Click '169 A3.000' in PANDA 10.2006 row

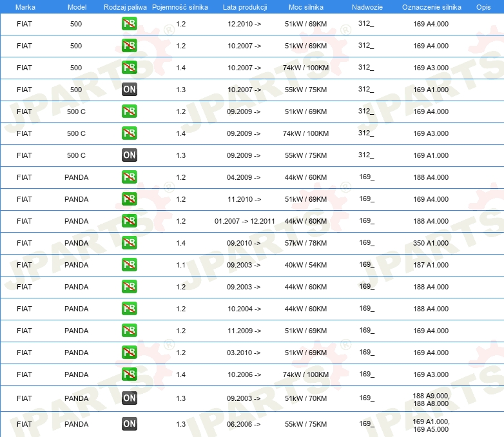(x=431, y=374)
